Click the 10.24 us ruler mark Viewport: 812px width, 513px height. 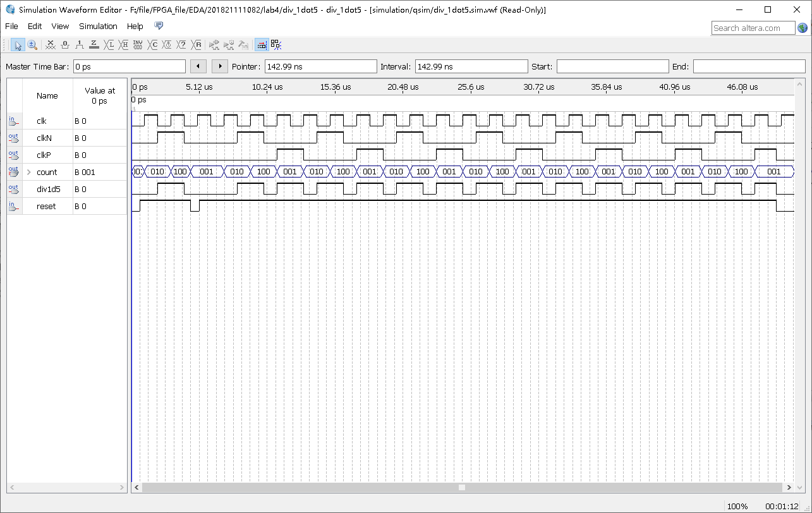[267, 87]
